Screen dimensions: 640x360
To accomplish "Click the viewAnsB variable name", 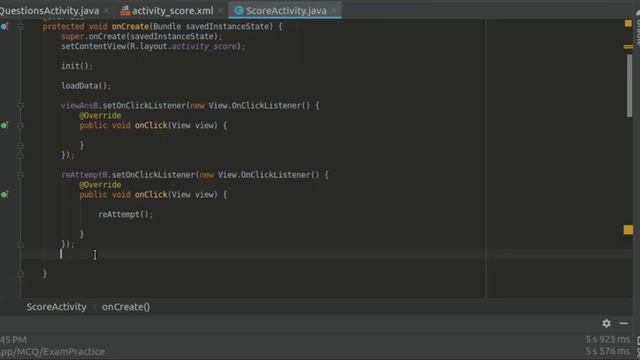I will [x=80, y=106].
